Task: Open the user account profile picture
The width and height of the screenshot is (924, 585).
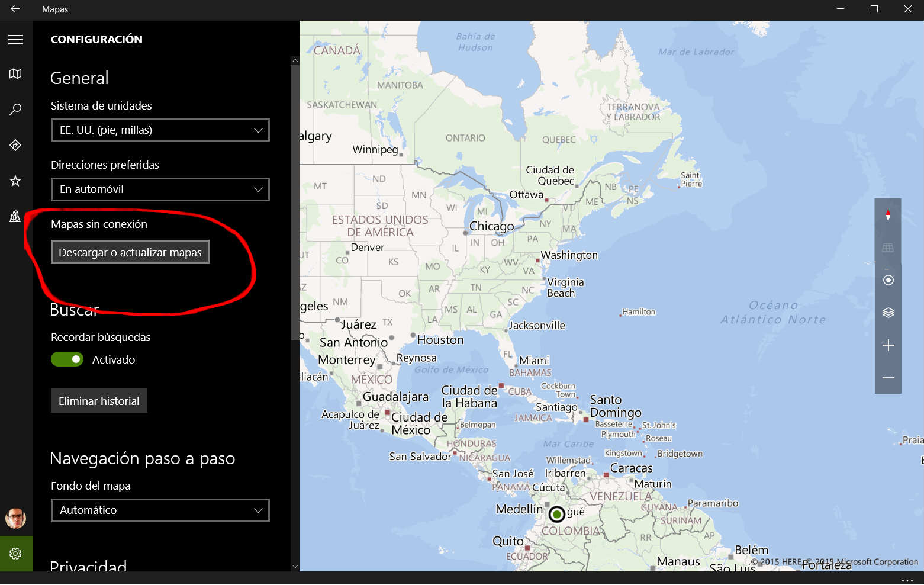Action: pyautogui.click(x=16, y=518)
